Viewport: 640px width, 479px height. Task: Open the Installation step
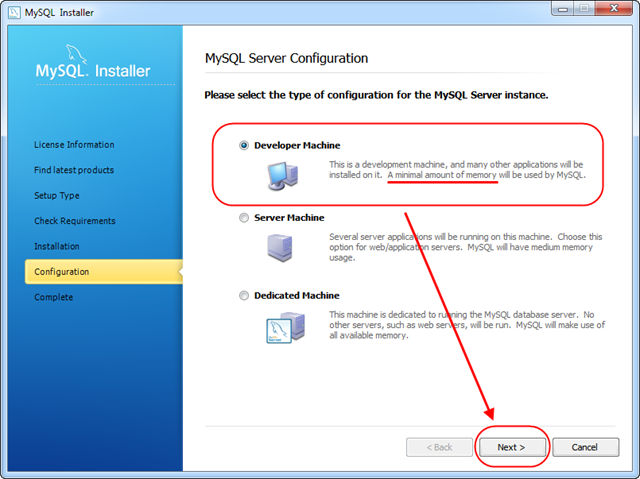pyautogui.click(x=57, y=246)
